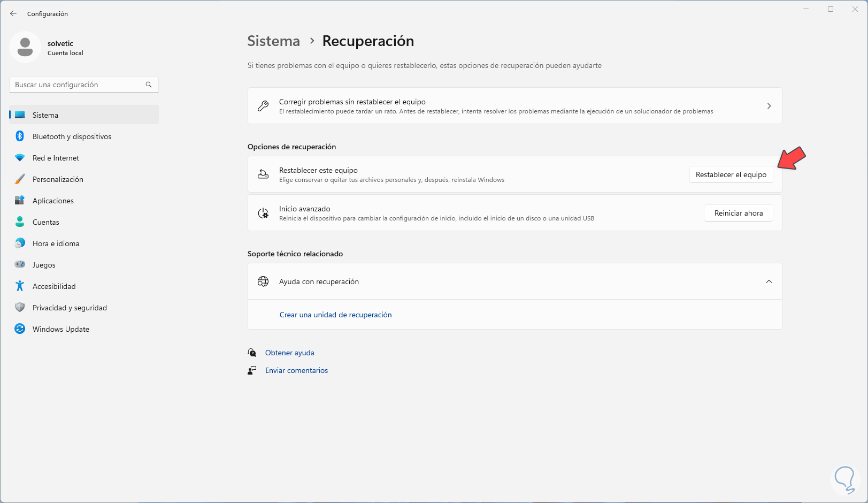Viewport: 868px width, 503px height.
Task: Click the Obtener ayuda link
Action: pyautogui.click(x=289, y=353)
